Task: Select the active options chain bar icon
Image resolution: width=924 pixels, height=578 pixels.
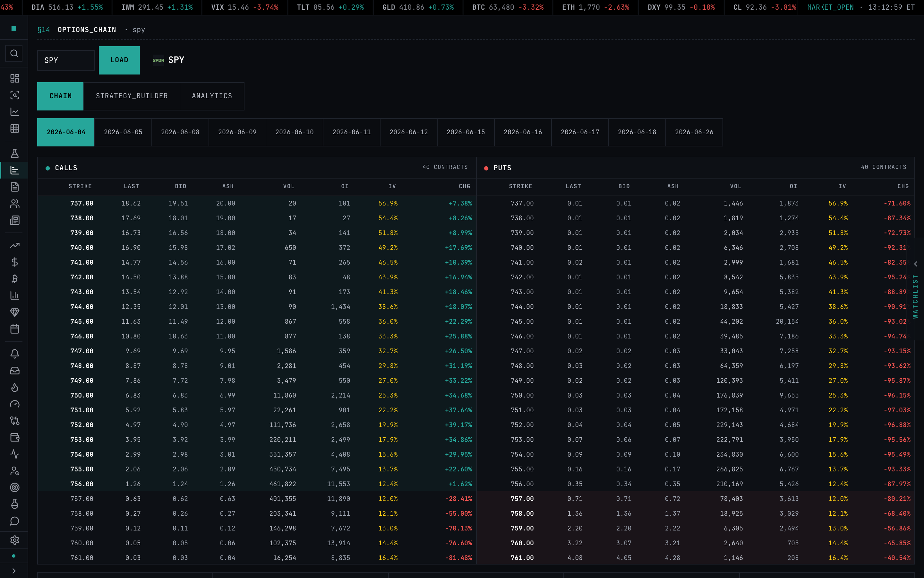Action: click(14, 171)
